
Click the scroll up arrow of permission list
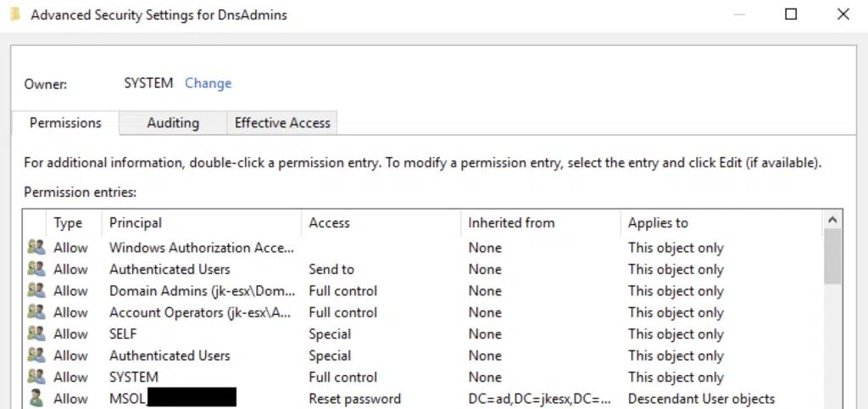click(833, 220)
